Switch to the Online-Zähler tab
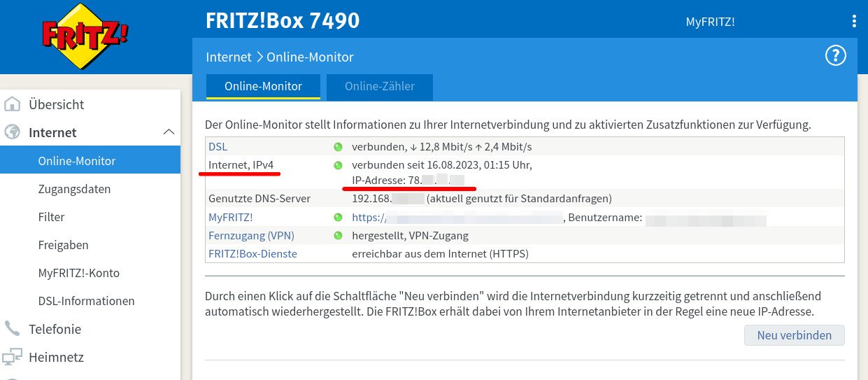This screenshot has width=868, height=380. point(379,87)
